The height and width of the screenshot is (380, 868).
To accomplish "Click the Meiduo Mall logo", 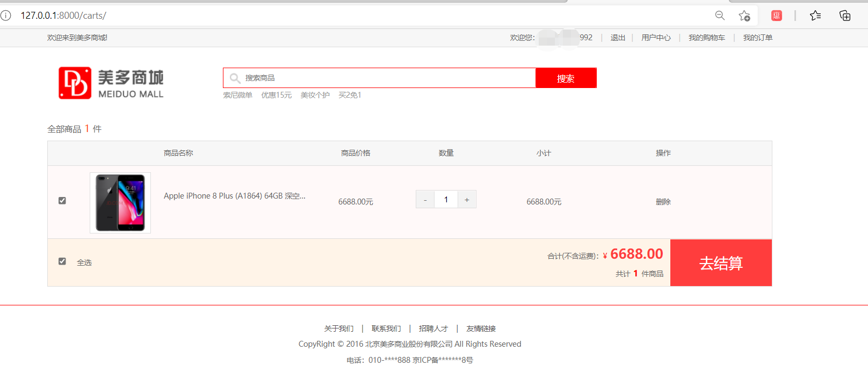I will point(111,83).
